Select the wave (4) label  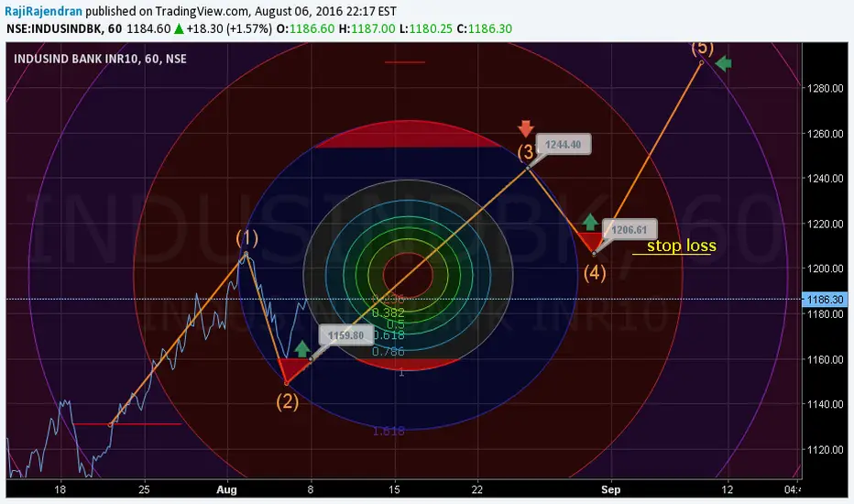pyautogui.click(x=595, y=272)
